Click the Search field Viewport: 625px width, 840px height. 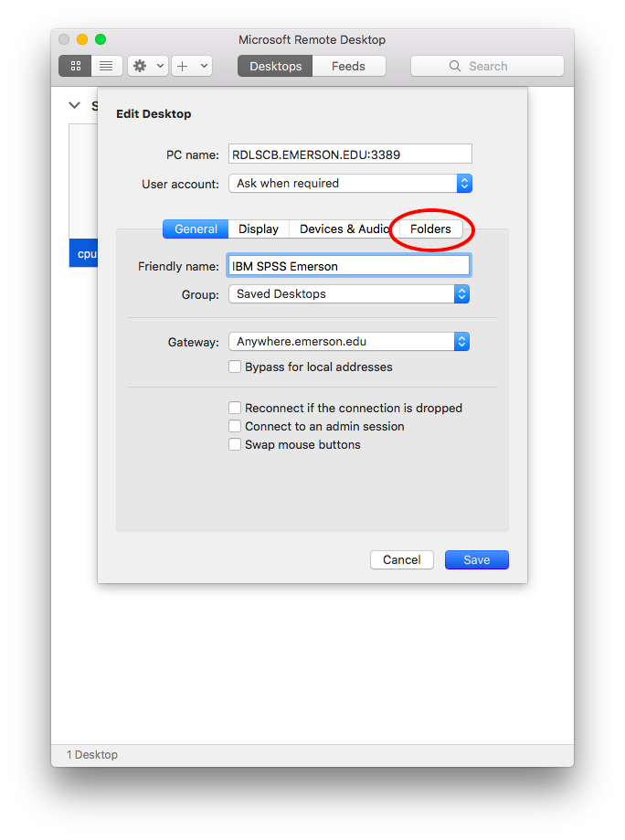[487, 66]
